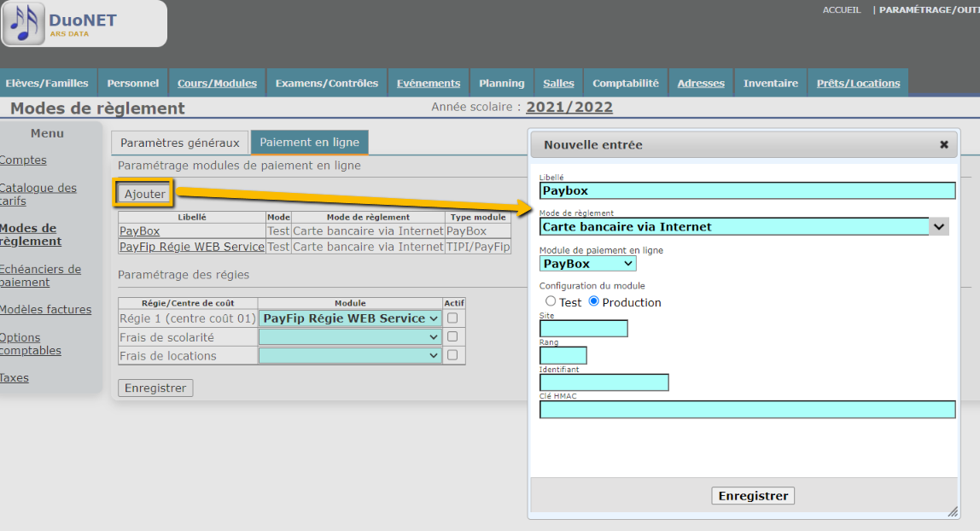
Task: Open PayBox entry in modules table
Action: [x=139, y=231]
